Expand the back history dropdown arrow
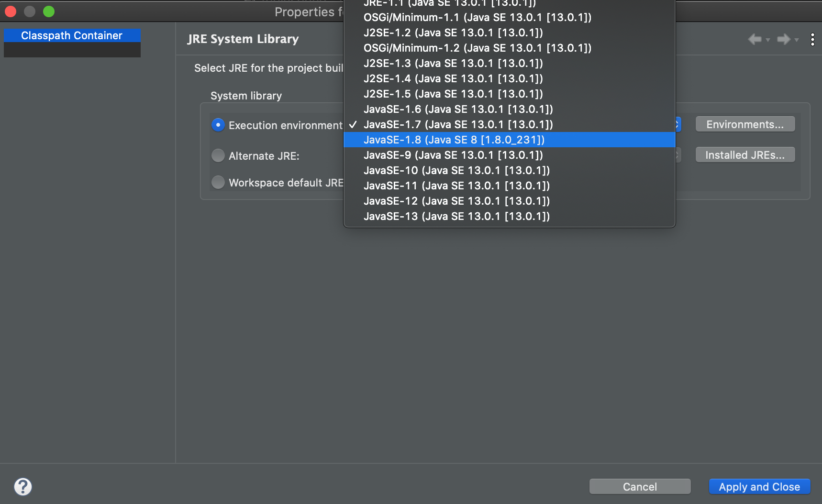Screen dimensions: 822x504 (768, 40)
